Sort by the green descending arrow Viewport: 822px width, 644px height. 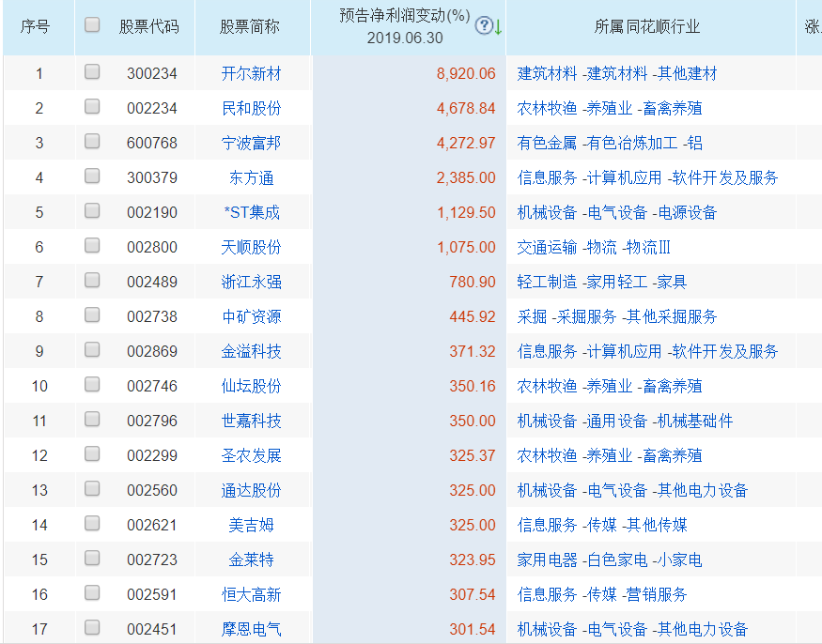coord(498,26)
